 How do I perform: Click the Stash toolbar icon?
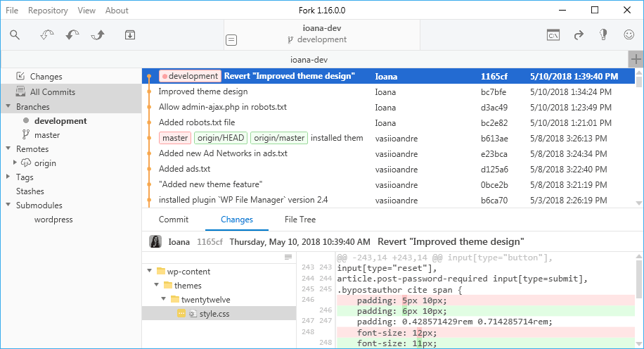click(x=130, y=35)
